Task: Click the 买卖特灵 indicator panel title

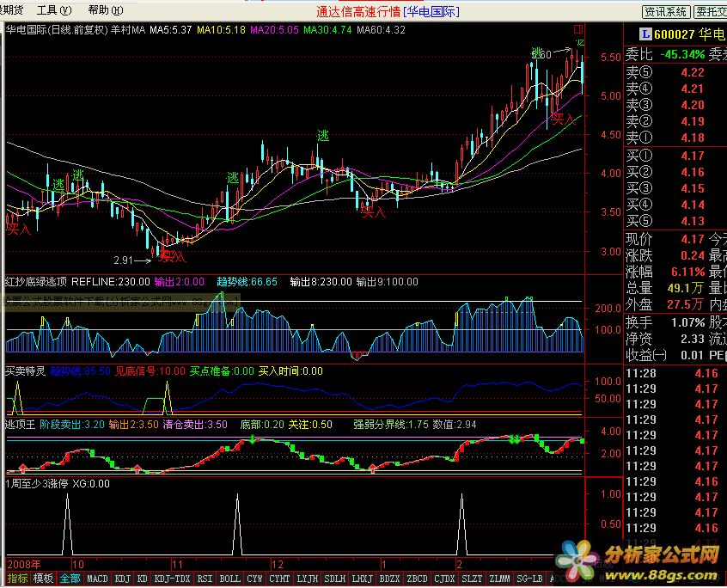Action: click(26, 371)
